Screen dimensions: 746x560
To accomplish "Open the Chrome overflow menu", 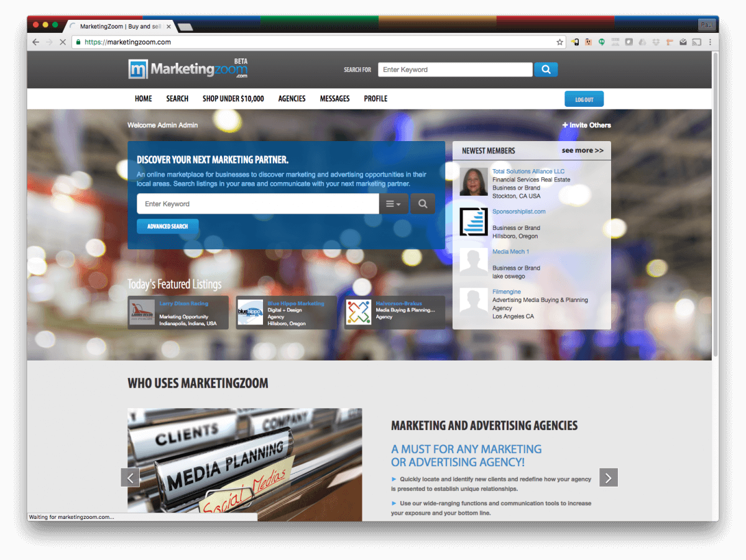I will (x=711, y=42).
